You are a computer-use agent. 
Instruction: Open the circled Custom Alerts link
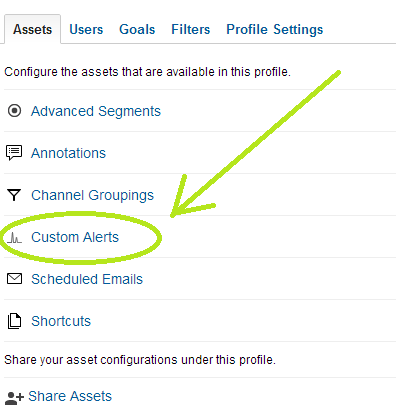click(75, 237)
